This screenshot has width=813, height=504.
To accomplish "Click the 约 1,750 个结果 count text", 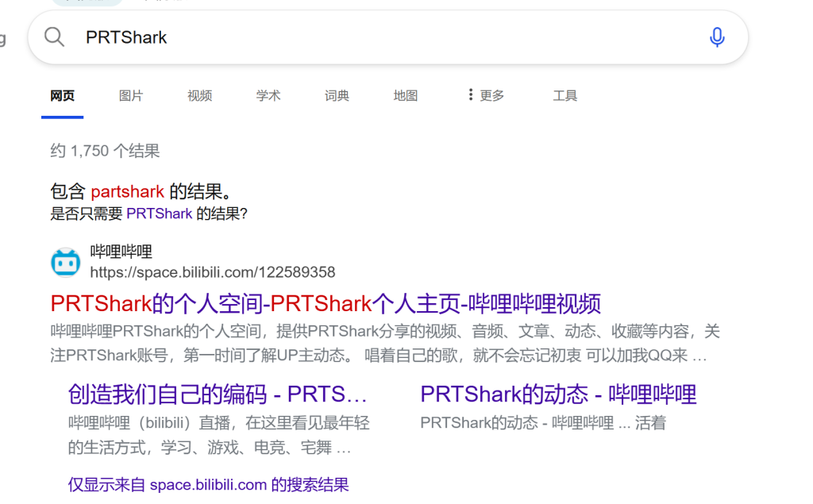I will click(x=105, y=151).
